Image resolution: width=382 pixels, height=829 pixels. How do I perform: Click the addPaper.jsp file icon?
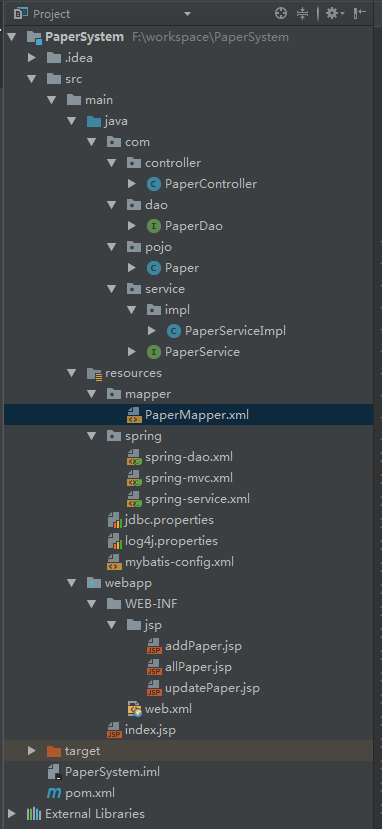tap(154, 646)
